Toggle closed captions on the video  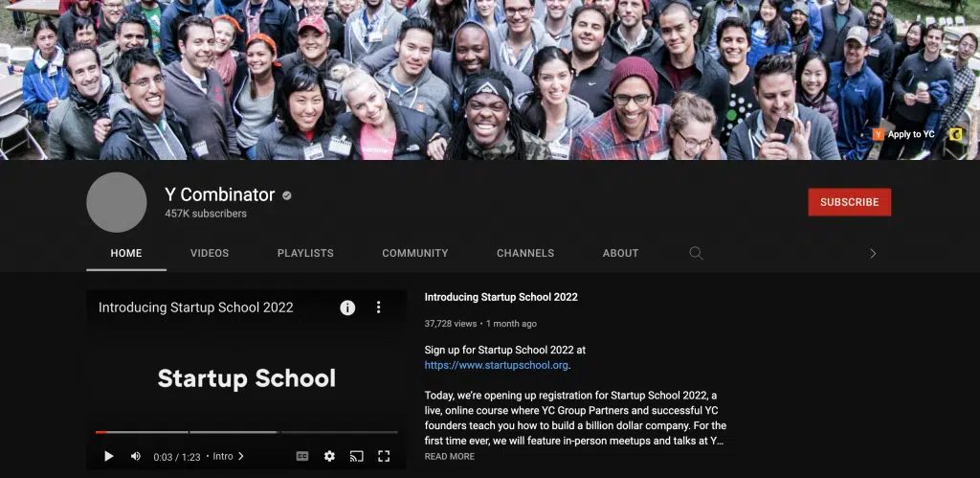(302, 457)
